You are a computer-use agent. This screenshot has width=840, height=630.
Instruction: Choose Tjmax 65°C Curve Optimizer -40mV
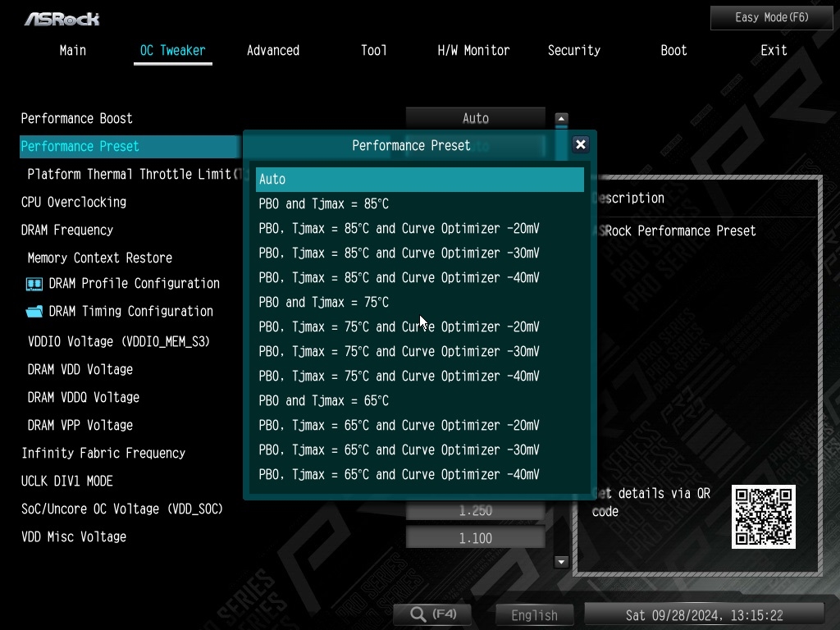click(x=419, y=475)
